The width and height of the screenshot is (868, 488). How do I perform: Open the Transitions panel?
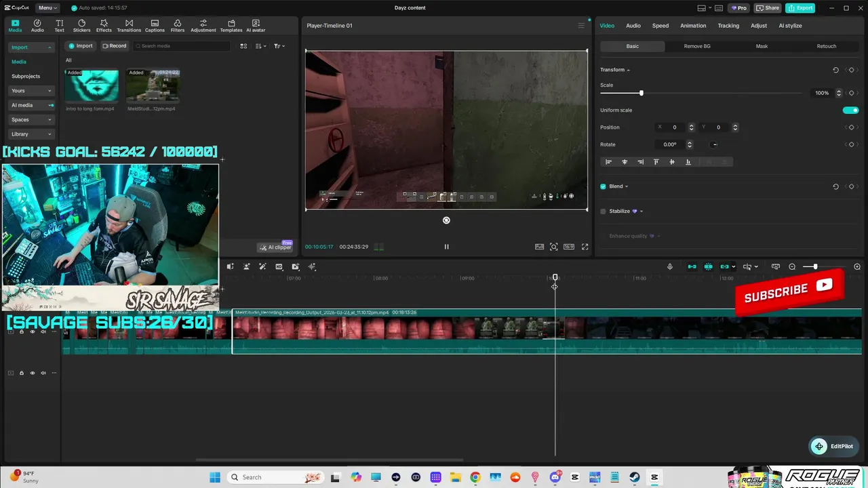click(129, 26)
